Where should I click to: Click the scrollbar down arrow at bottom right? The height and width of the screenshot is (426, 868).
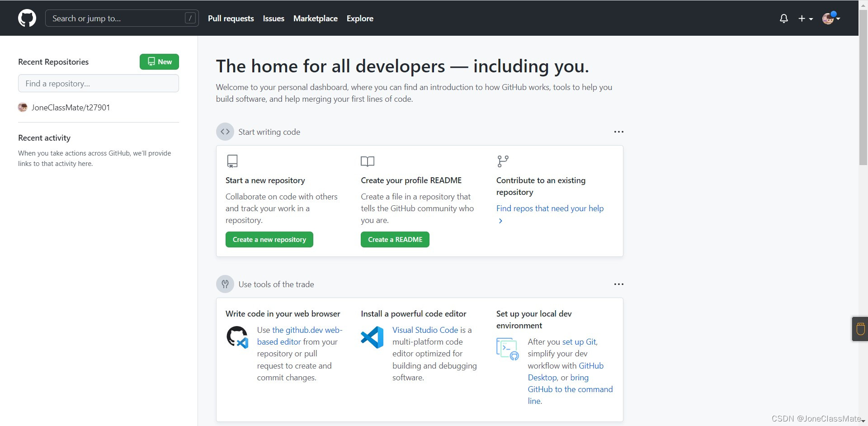863,421
